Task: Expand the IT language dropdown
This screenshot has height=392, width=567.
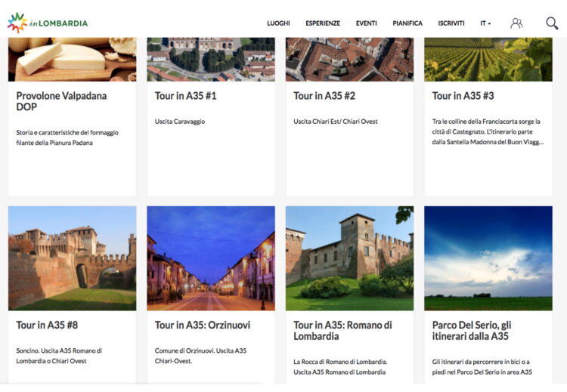Action: (x=485, y=23)
